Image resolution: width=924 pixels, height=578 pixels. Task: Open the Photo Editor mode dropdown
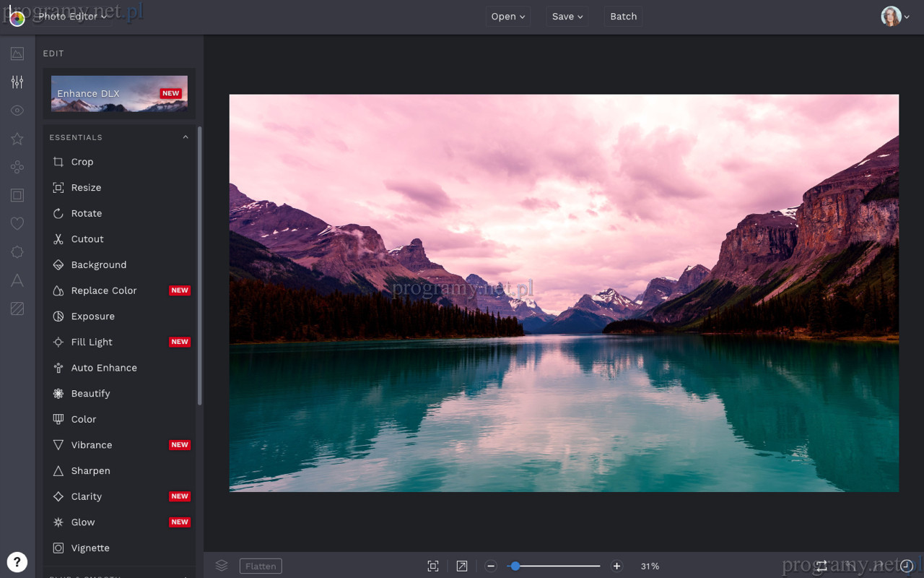click(x=72, y=17)
